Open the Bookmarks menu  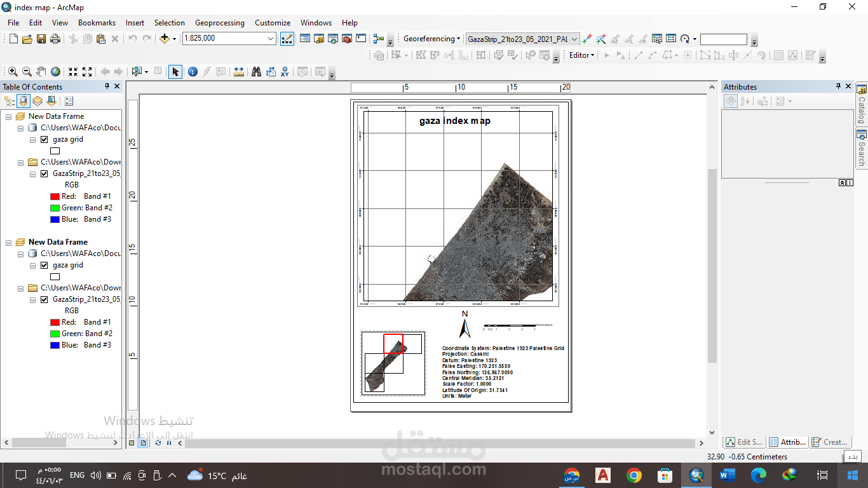(97, 23)
